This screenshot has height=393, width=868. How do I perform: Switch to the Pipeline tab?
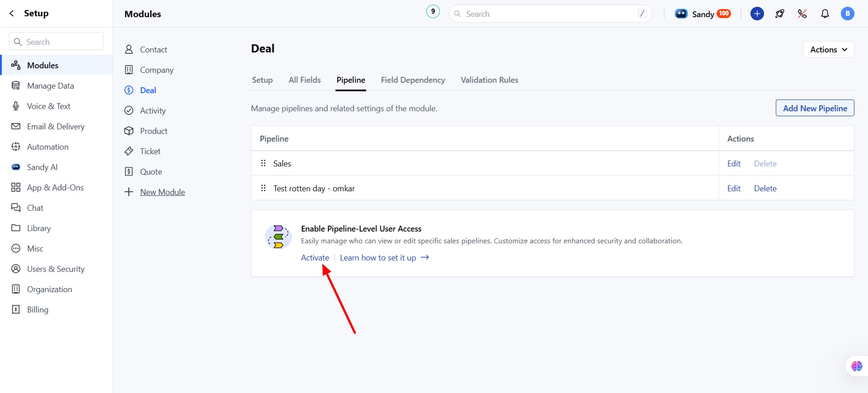351,80
